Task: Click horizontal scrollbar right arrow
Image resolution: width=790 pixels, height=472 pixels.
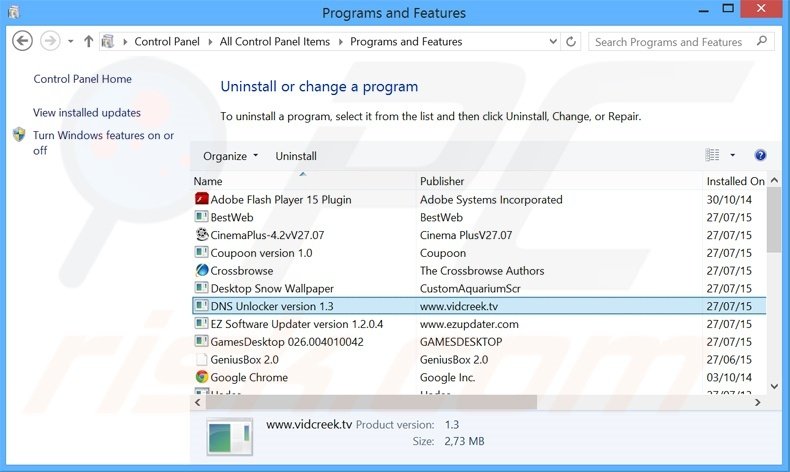Action: [x=758, y=402]
